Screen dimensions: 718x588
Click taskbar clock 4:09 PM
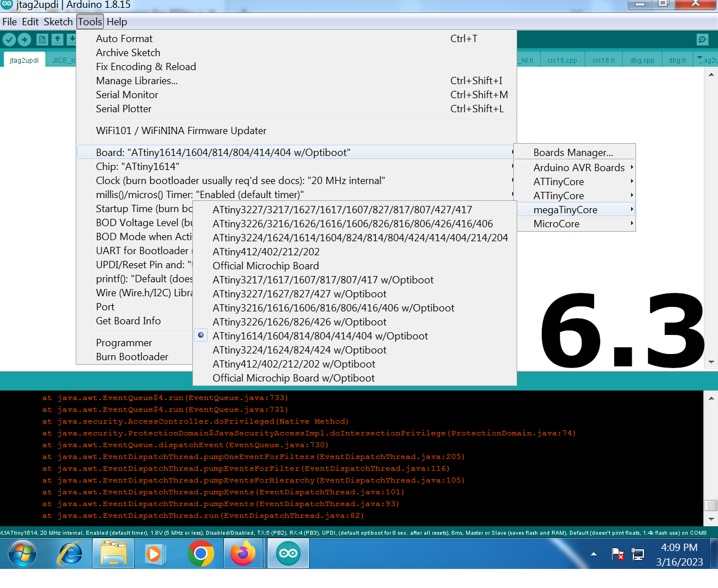click(x=679, y=548)
